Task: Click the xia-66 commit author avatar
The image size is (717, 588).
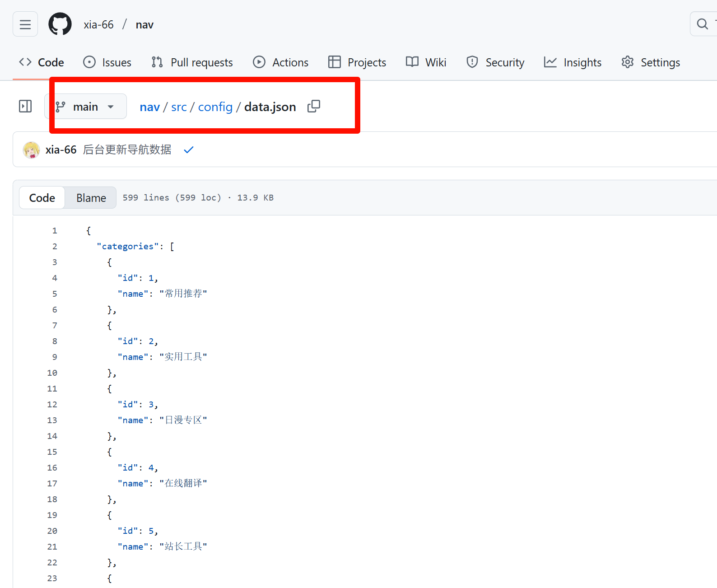Action: pos(31,150)
